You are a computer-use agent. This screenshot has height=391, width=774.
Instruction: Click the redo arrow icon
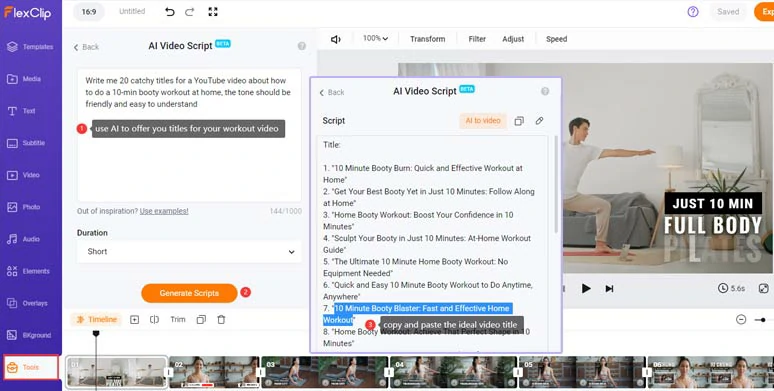[190, 12]
